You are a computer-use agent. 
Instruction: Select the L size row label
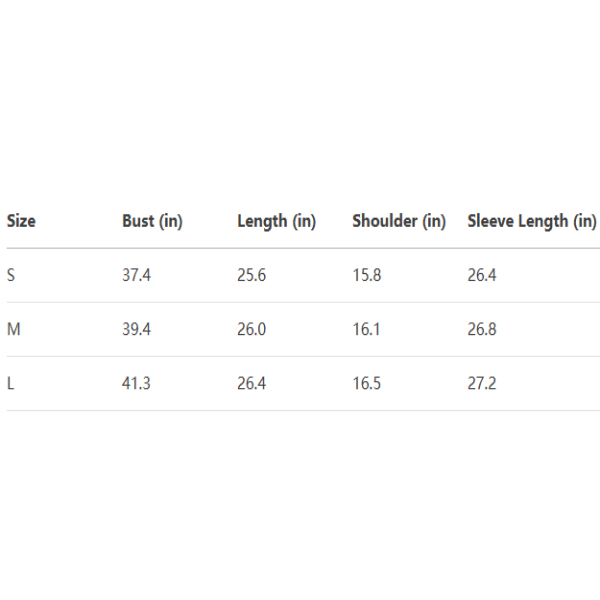pos(10,383)
